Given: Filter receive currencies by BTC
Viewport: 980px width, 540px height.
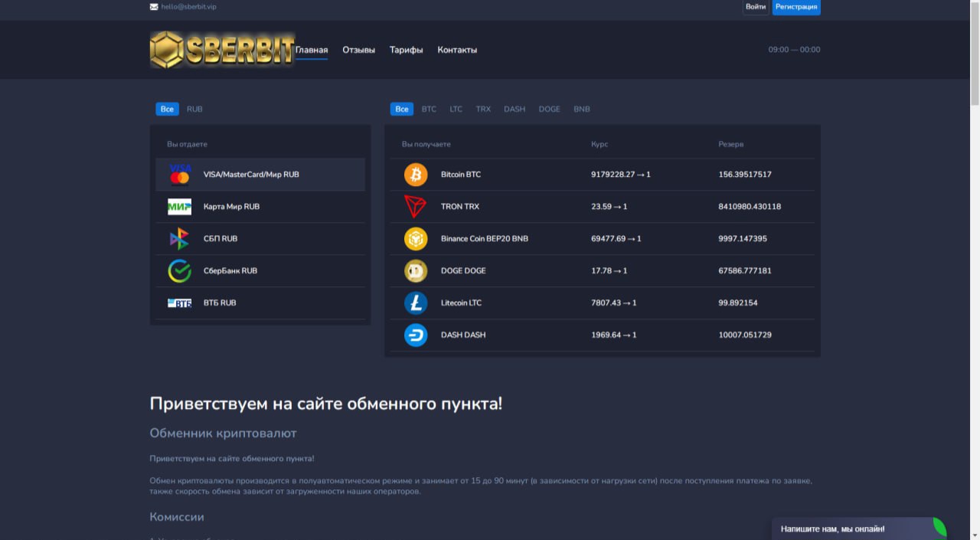Looking at the screenshot, I should [x=430, y=109].
